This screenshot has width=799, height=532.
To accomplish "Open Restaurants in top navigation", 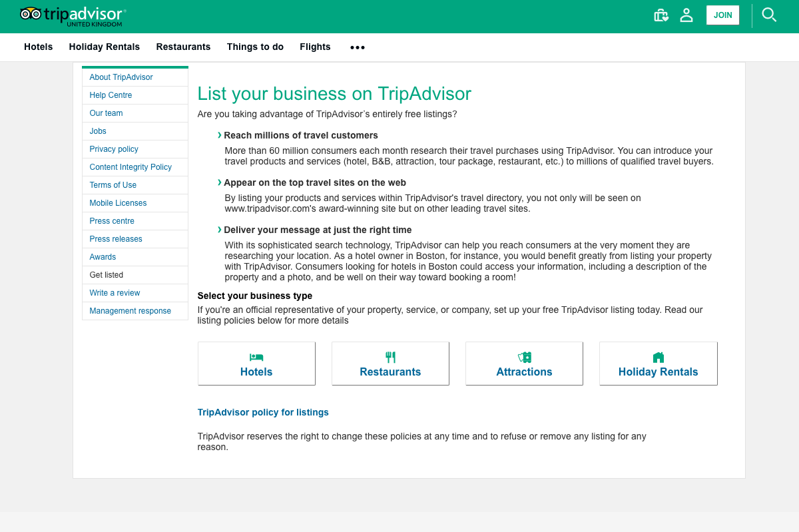I will click(x=183, y=47).
